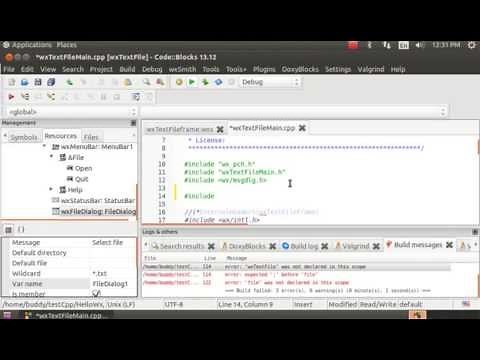Click the Paste toolbar icon

[128, 82]
